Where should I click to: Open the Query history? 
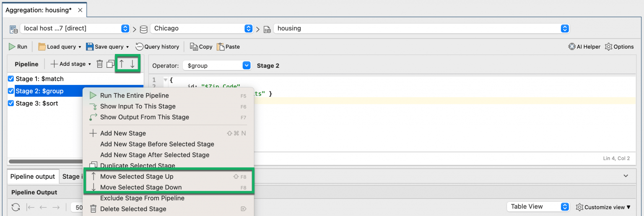157,46
